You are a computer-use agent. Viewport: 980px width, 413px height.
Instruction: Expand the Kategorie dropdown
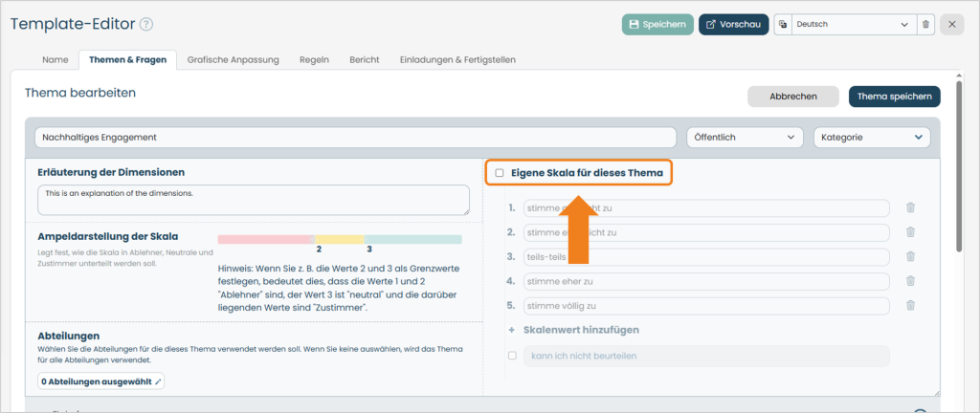(872, 138)
